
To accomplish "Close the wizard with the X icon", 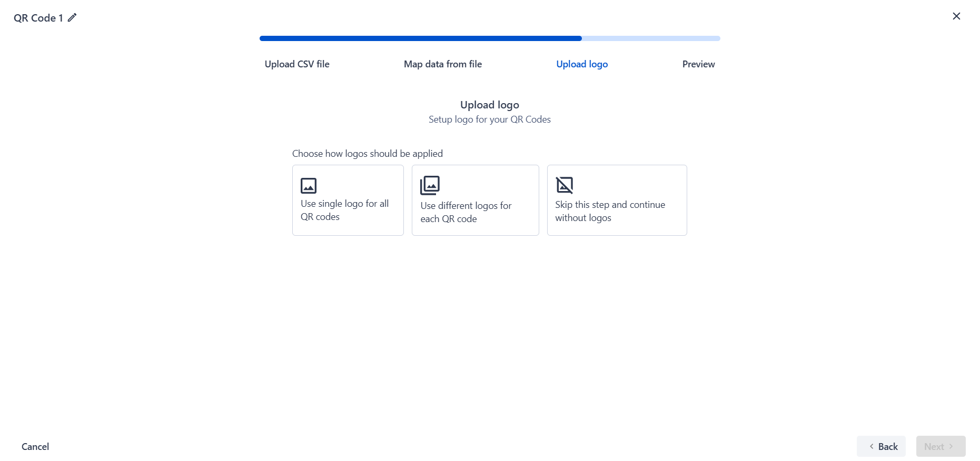I will click(x=956, y=16).
